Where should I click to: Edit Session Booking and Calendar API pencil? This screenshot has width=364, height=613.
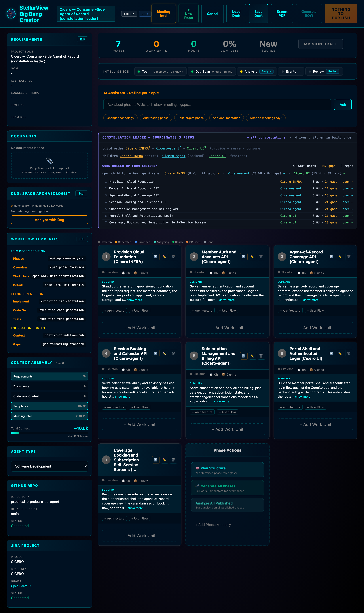pos(164,354)
